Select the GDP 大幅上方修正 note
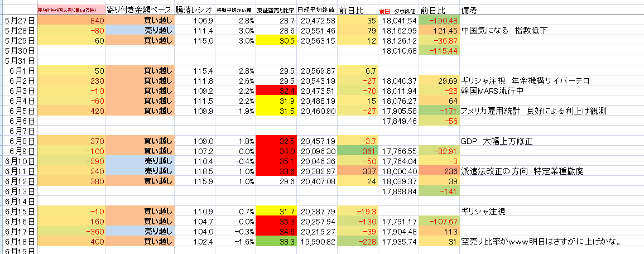This screenshot has height=254, width=644. (497, 141)
